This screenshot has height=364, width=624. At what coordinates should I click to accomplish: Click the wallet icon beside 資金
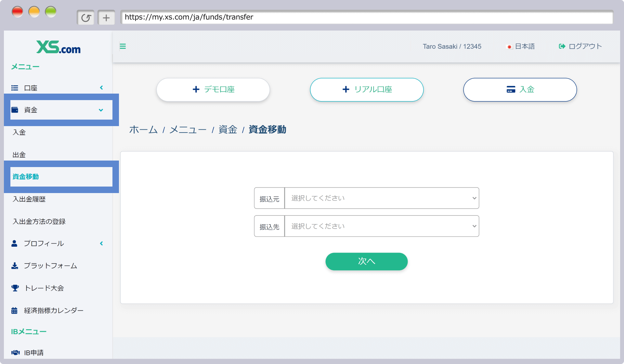point(15,110)
